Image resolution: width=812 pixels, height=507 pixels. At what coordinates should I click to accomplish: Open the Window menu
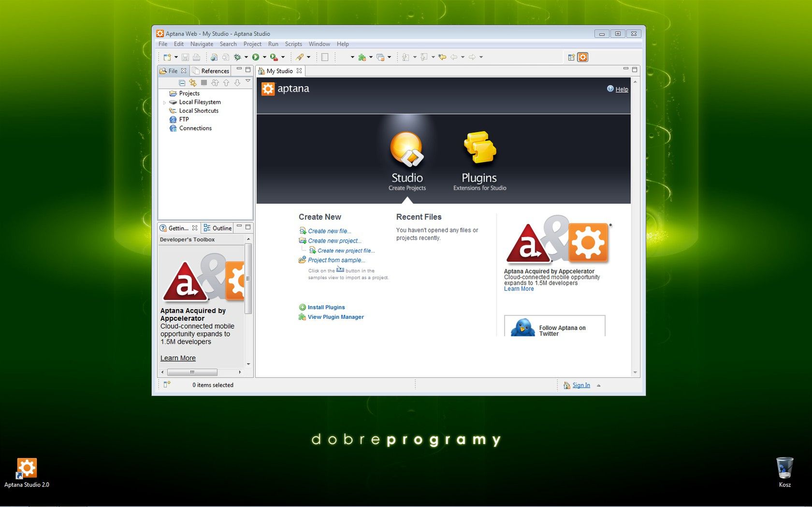[319, 44]
